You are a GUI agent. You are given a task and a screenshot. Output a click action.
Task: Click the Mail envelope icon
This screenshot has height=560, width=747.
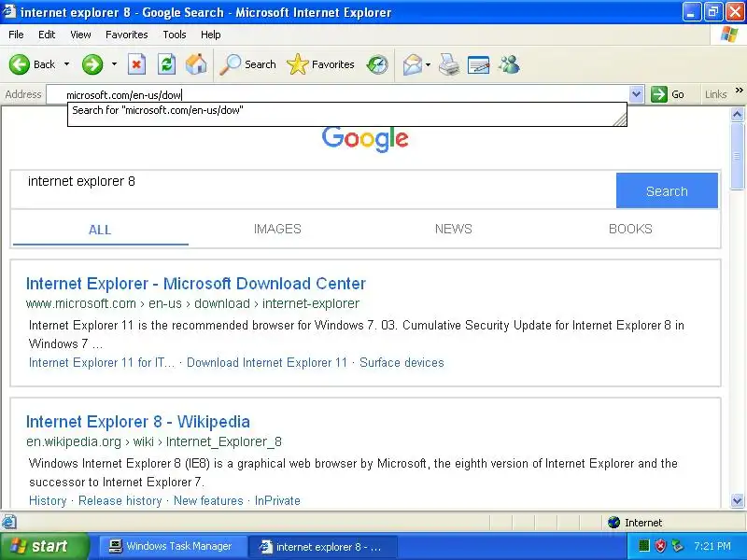click(x=412, y=64)
